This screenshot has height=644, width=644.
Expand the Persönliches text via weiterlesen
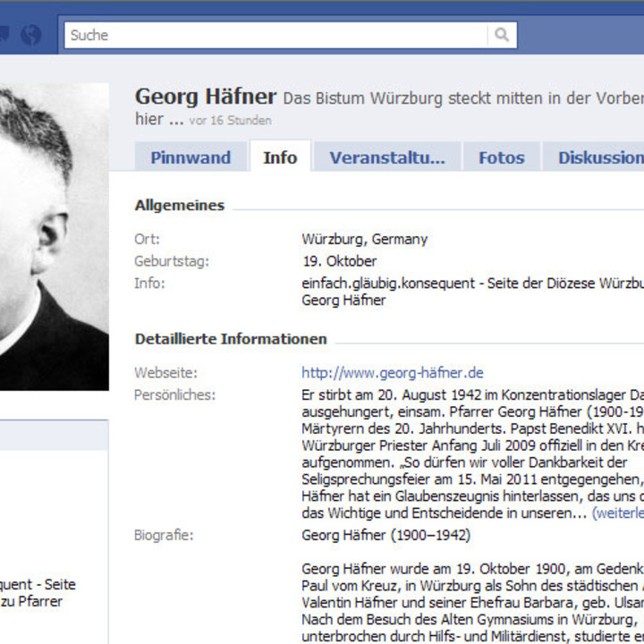pos(617,513)
